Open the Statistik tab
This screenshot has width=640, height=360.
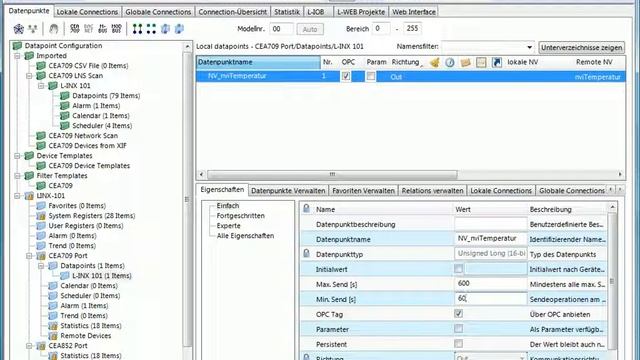coord(287,12)
